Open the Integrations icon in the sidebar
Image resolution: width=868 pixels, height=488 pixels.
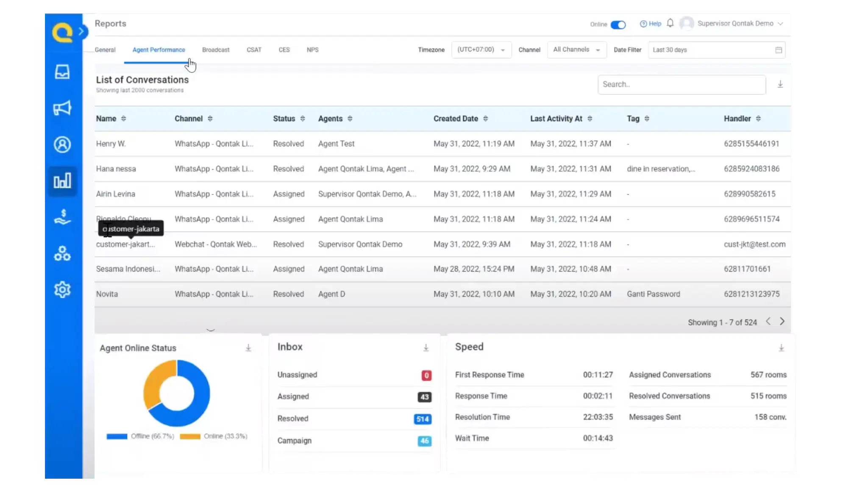pyautogui.click(x=63, y=253)
